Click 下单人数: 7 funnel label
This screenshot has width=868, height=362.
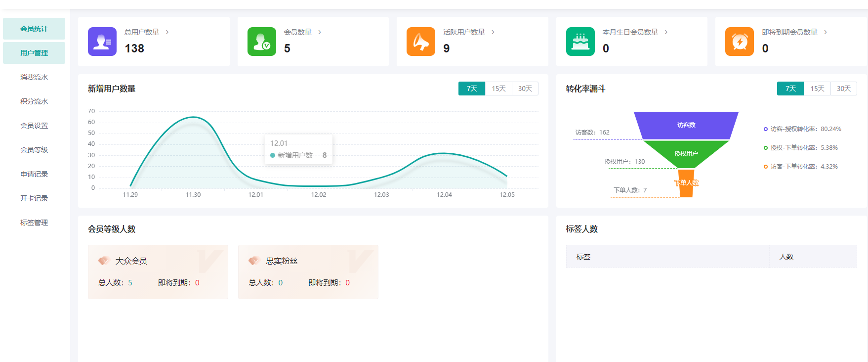click(x=630, y=190)
